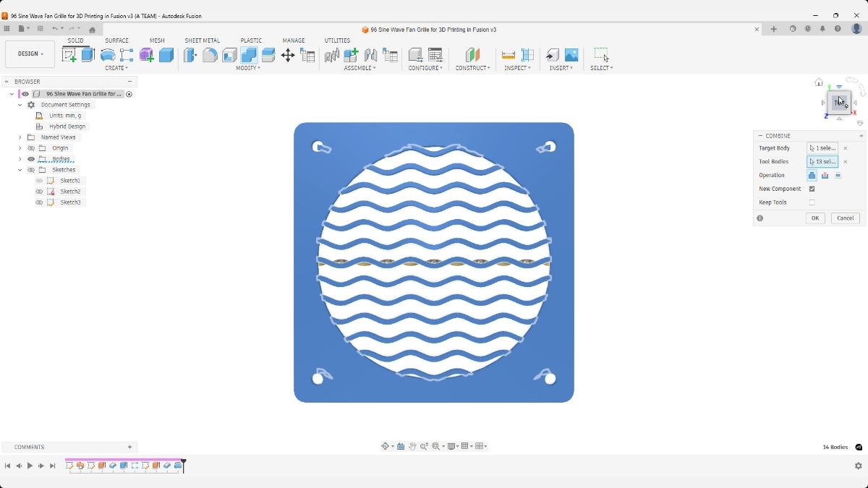Toggle visibility of Sketches folder
Viewport: 868px width, 488px height.
point(31,170)
